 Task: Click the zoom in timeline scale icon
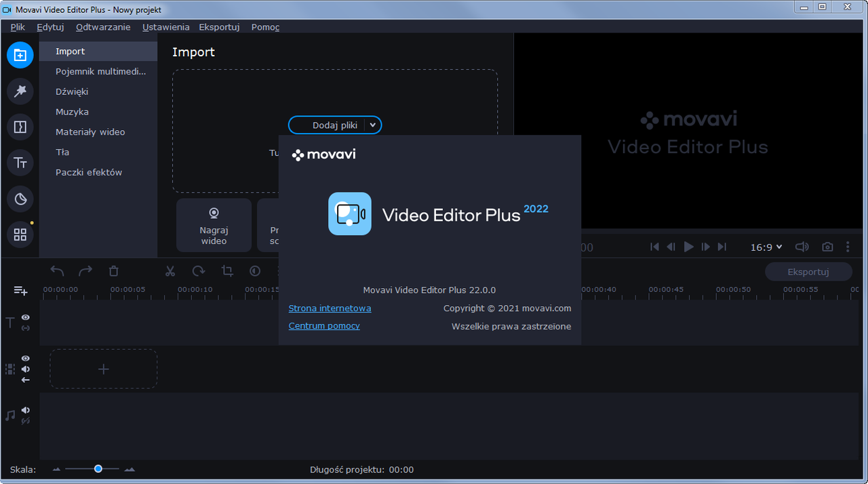(130, 469)
